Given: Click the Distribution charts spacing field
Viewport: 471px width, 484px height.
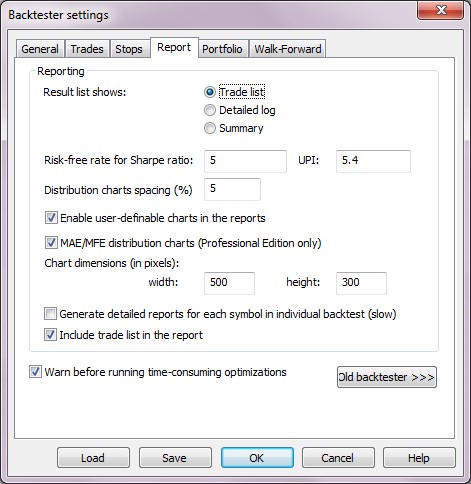Looking at the screenshot, I should (x=232, y=189).
